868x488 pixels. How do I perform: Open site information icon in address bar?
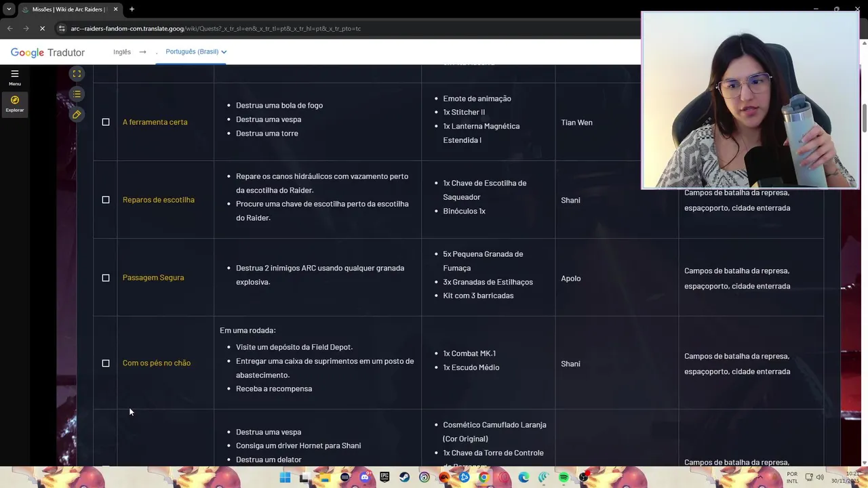click(62, 28)
